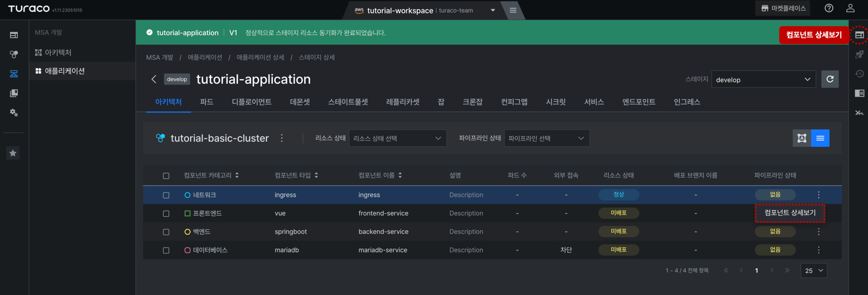Open more options for backend-service row
This screenshot has width=868, height=295.
pyautogui.click(x=818, y=232)
